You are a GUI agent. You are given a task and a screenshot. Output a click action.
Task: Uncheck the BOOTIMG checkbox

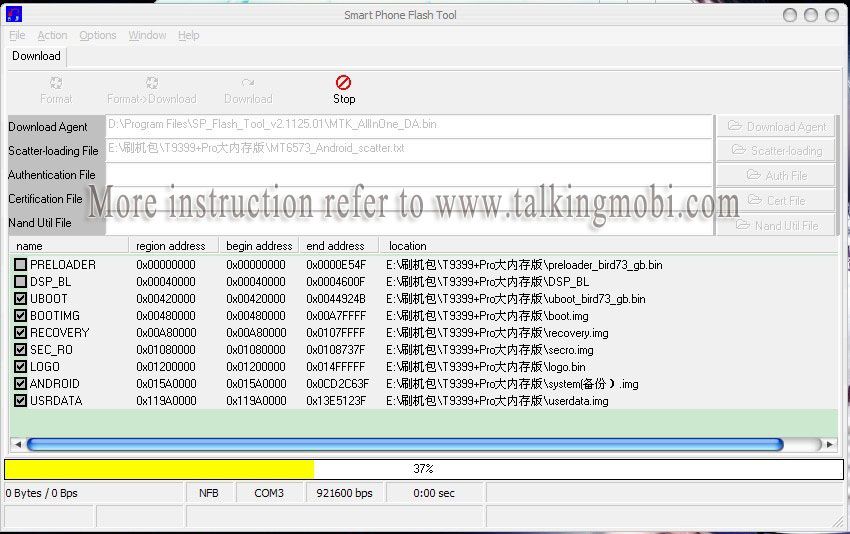21,316
